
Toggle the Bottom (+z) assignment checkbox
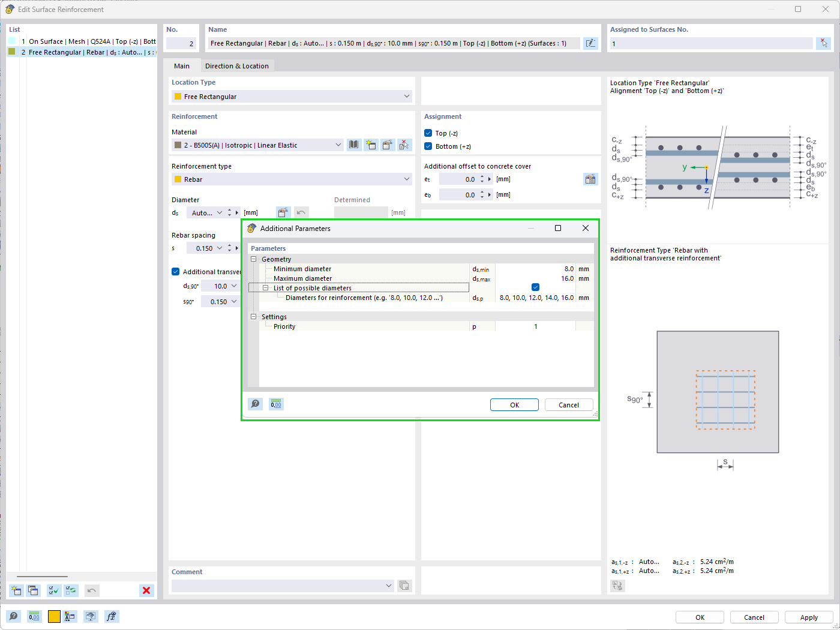click(x=428, y=146)
